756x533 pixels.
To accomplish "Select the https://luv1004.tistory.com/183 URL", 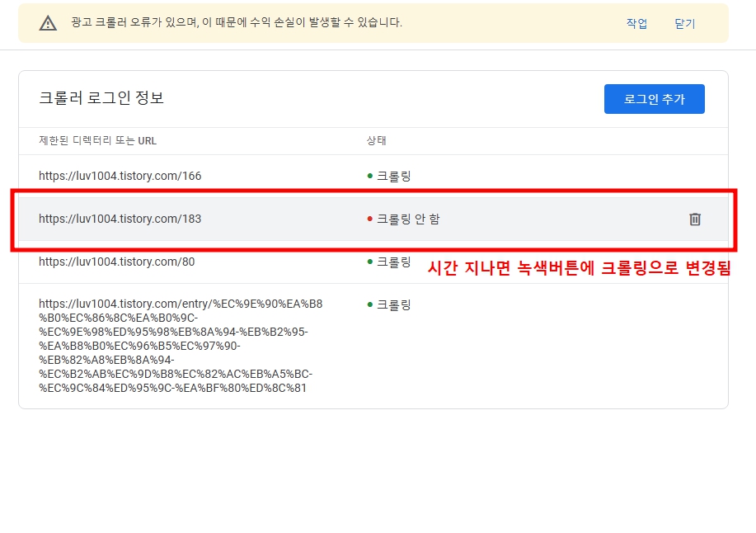I will (x=120, y=219).
